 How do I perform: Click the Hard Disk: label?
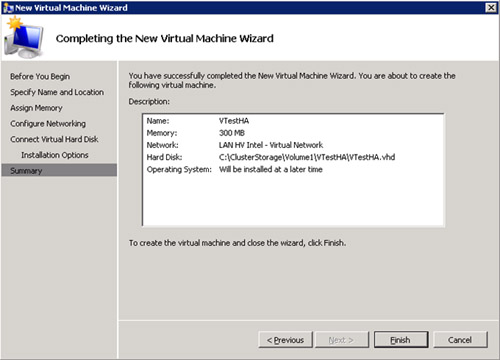coord(164,157)
